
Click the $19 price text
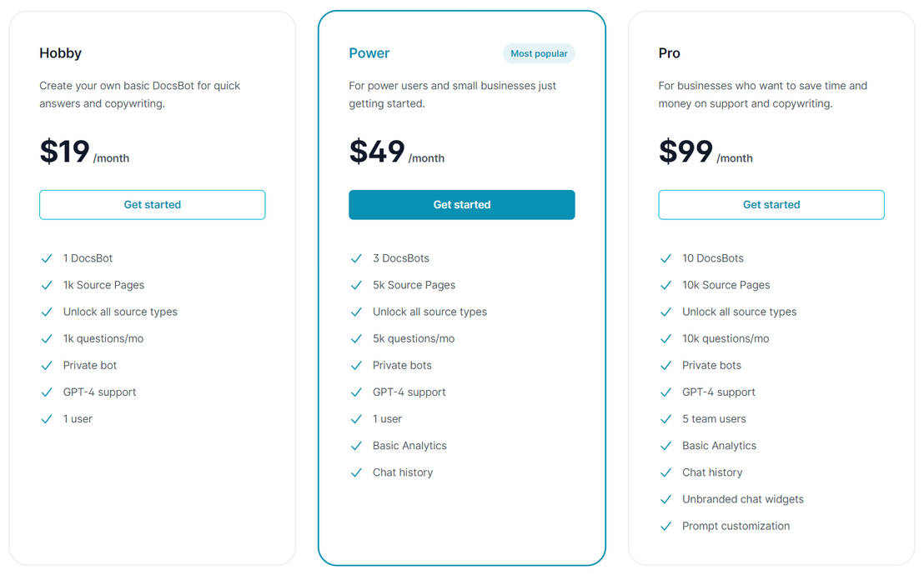[x=63, y=151]
